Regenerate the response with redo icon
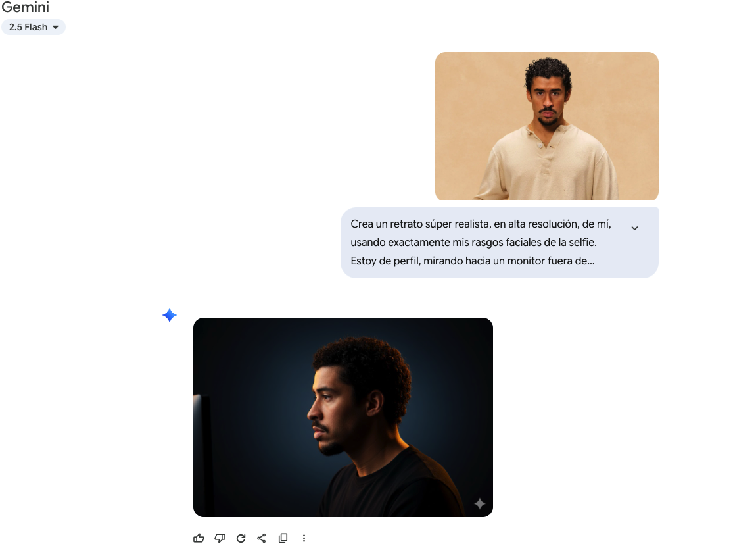The width and height of the screenshot is (756, 552). (241, 538)
